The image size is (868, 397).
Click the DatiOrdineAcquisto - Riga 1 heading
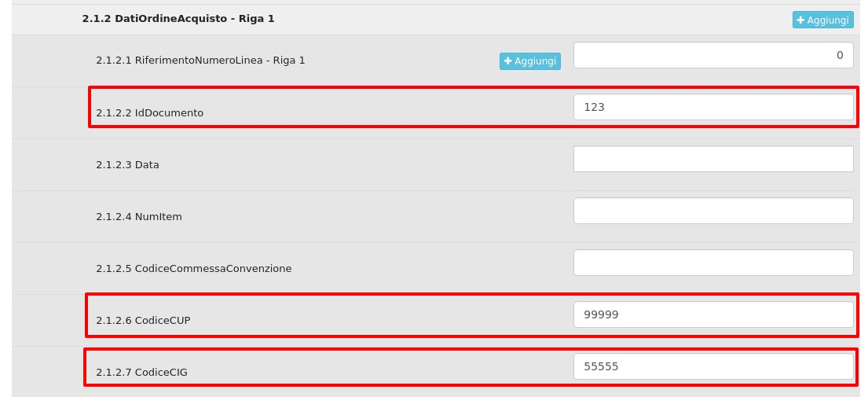pyautogui.click(x=178, y=18)
